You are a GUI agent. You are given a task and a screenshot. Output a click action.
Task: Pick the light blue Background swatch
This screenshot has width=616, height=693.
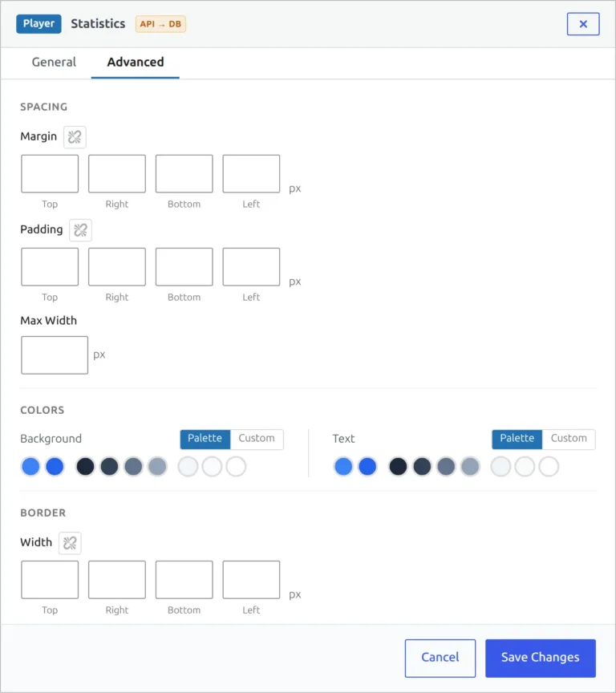pos(31,467)
